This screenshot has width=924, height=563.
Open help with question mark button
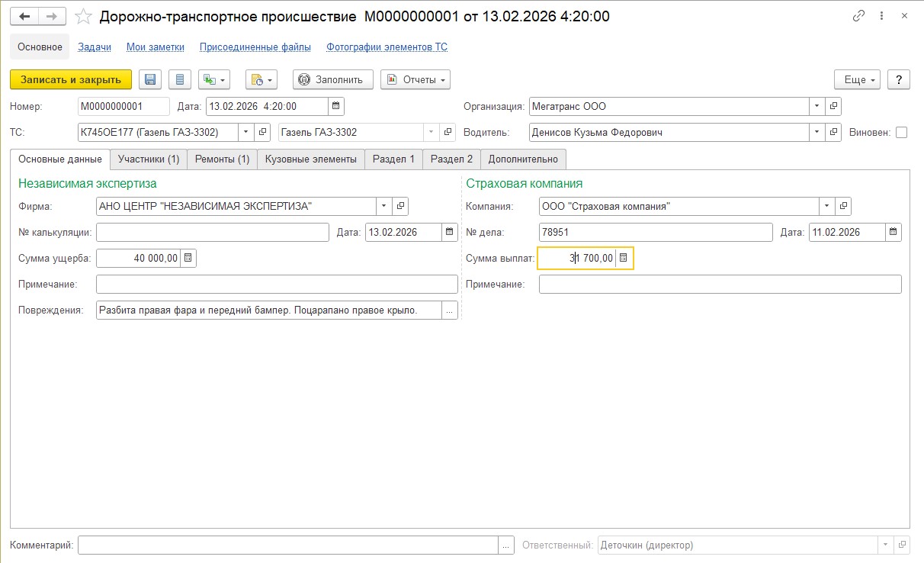click(899, 79)
